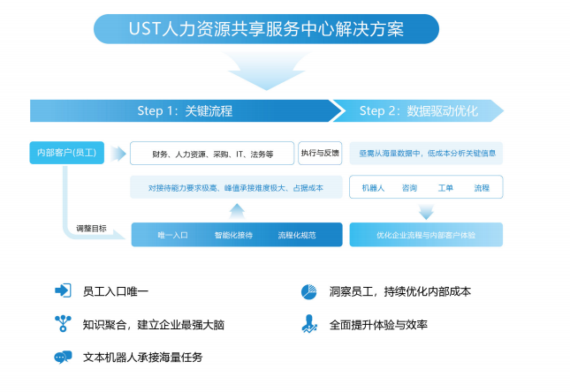Click the 内部客户(员工) box
570x392 pixels.
67,153
